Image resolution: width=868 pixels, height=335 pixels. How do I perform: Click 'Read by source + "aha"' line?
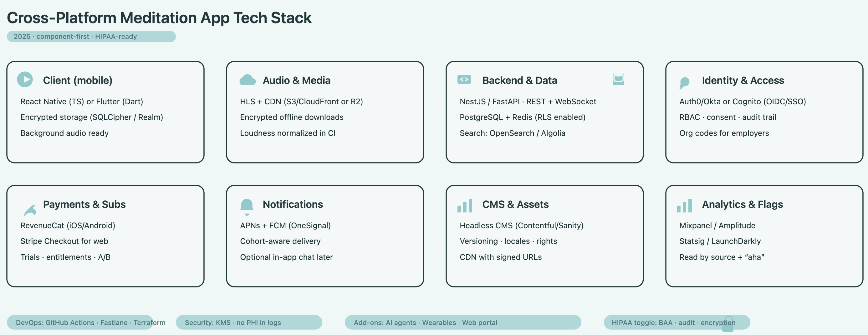[722, 257]
